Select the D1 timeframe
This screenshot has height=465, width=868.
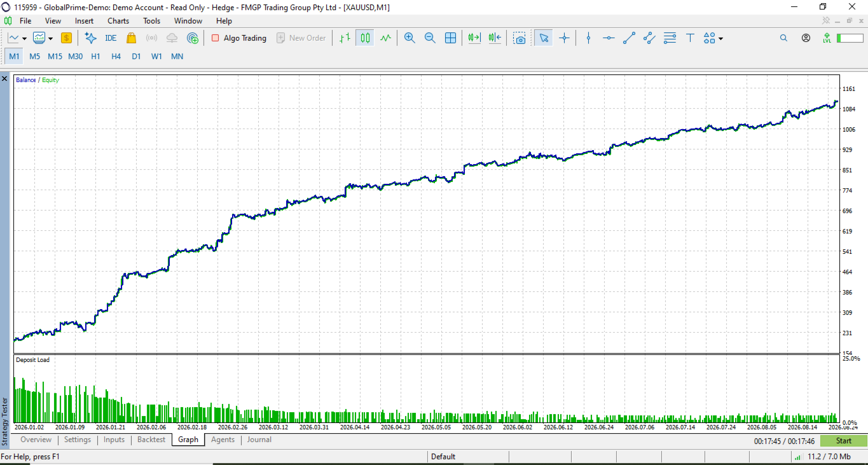click(x=136, y=57)
